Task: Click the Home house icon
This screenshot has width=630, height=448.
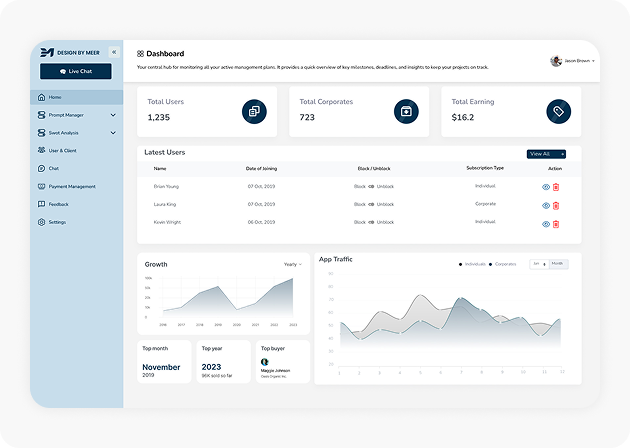Action: pos(41,97)
